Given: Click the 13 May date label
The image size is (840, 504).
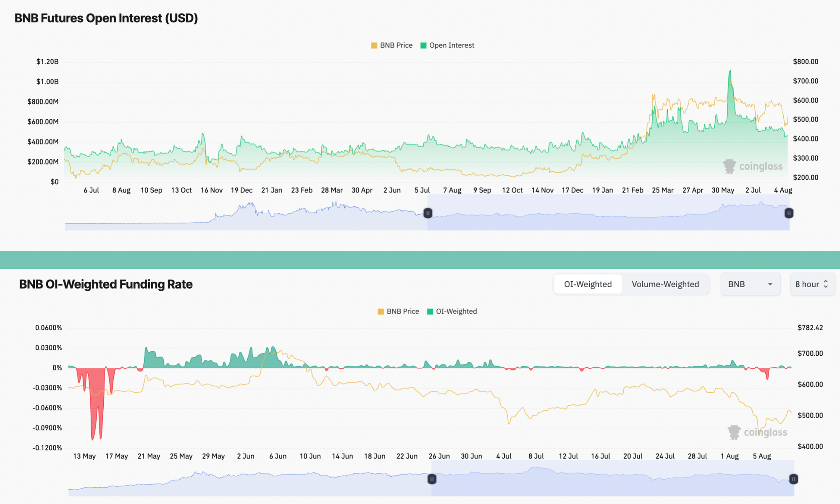Looking at the screenshot, I should (84, 456).
